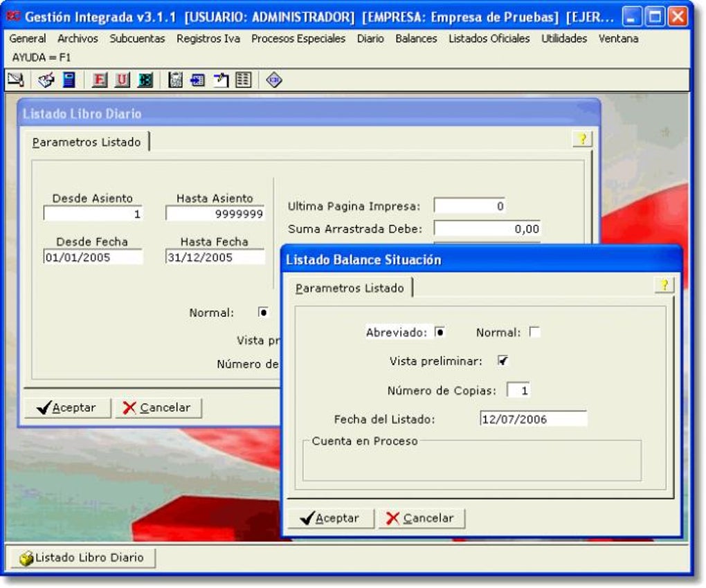Image resolution: width=706 pixels, height=588 pixels.
Task: Click the list columns toolbar icon
Action: tap(243, 80)
